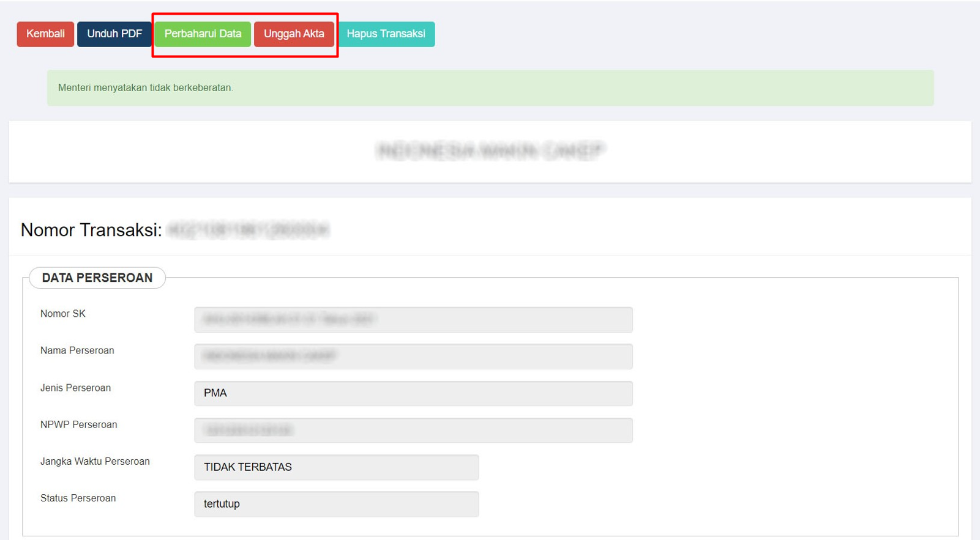980x540 pixels.
Task: Click the TIDAK TERBATAS field
Action: (x=336, y=467)
